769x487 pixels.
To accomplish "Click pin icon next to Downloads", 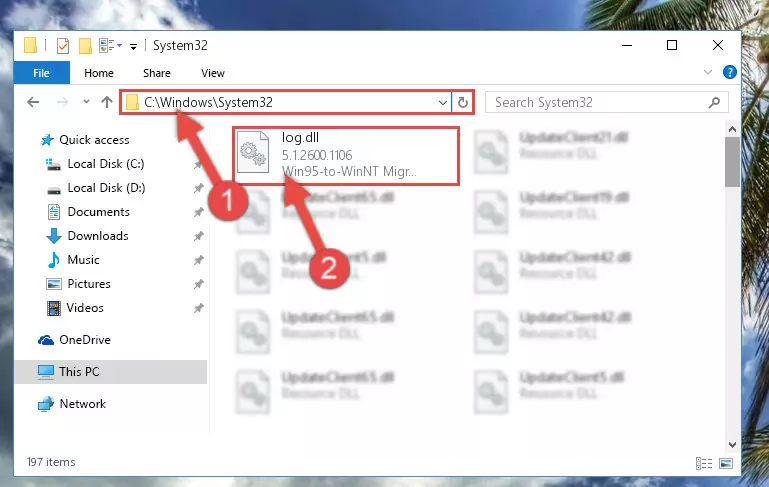I will (x=198, y=236).
